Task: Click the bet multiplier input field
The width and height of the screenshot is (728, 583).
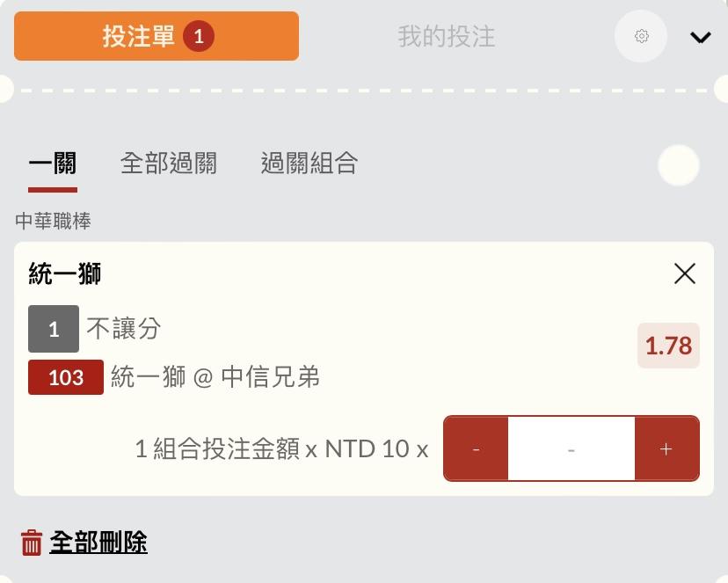Action: pyautogui.click(x=571, y=448)
